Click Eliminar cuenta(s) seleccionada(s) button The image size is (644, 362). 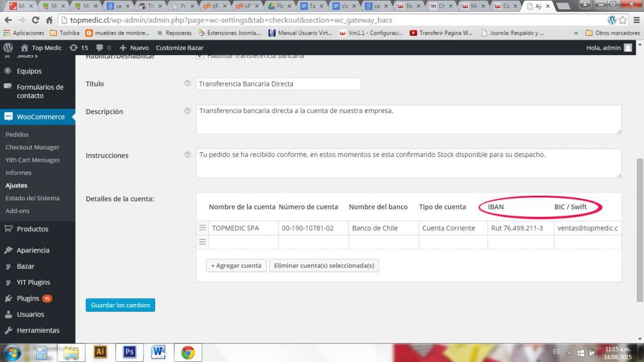[x=324, y=265]
